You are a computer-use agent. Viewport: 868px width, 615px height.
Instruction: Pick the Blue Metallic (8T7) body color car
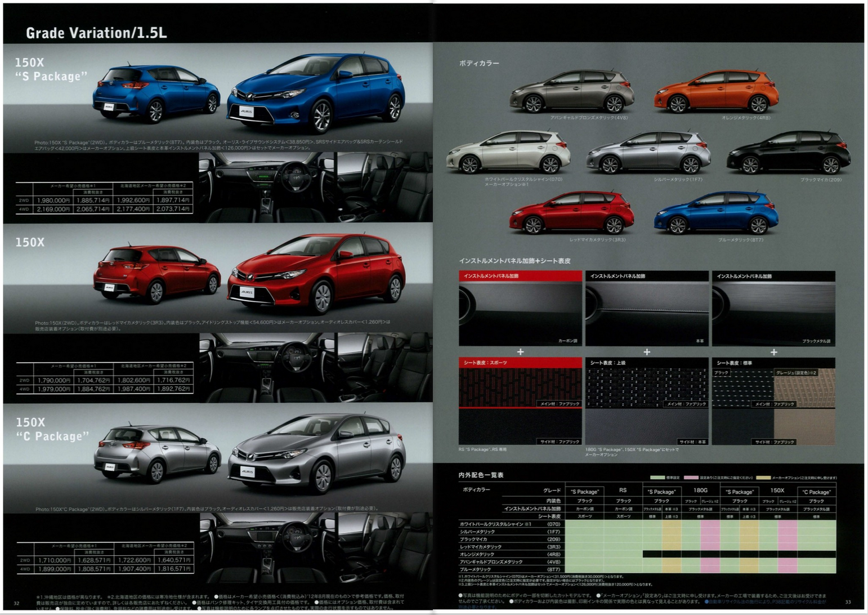click(716, 212)
